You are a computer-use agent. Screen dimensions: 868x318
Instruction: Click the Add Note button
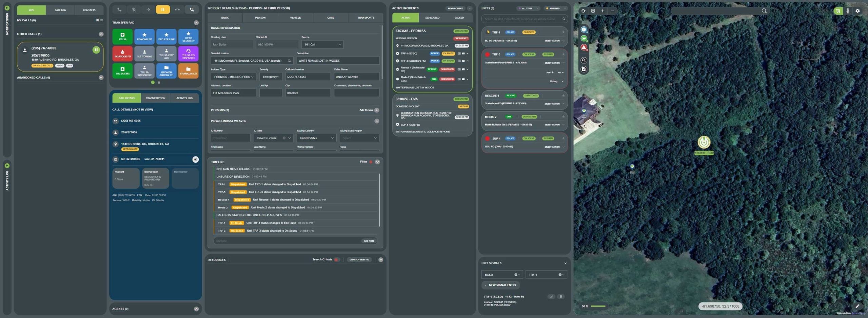pyautogui.click(x=369, y=241)
